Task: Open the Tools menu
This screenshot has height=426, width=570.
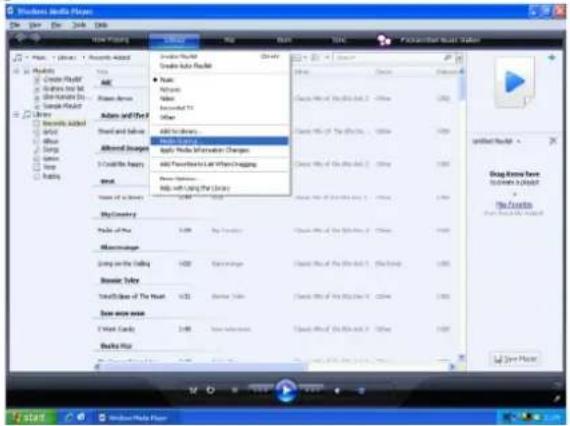Action: [79, 25]
